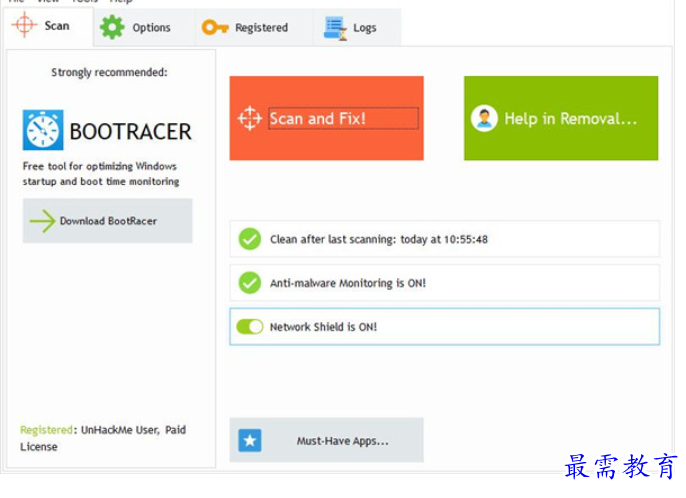Click the green Registered link
686x498 pixels.
click(x=46, y=430)
